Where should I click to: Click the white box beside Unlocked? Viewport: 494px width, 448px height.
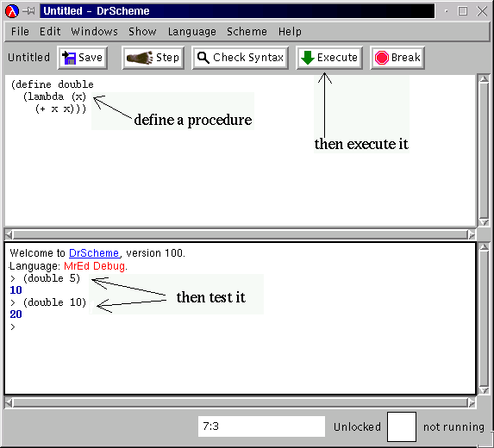click(x=402, y=427)
